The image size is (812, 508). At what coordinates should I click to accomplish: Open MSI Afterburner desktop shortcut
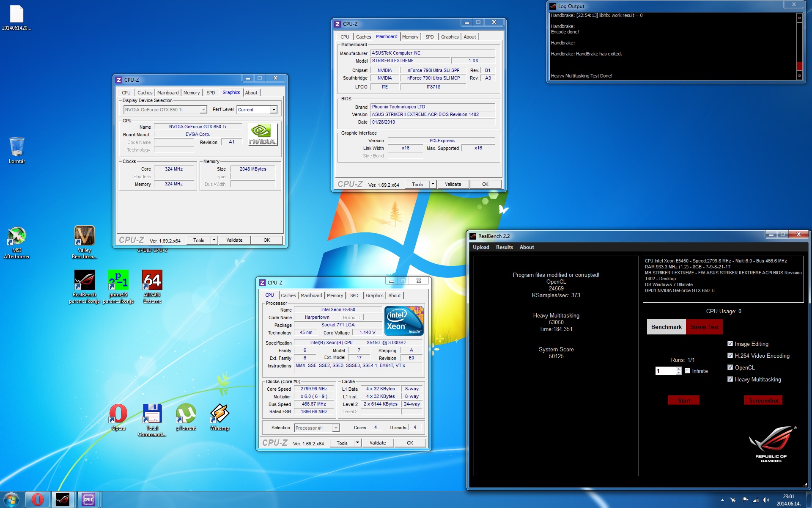tap(17, 243)
